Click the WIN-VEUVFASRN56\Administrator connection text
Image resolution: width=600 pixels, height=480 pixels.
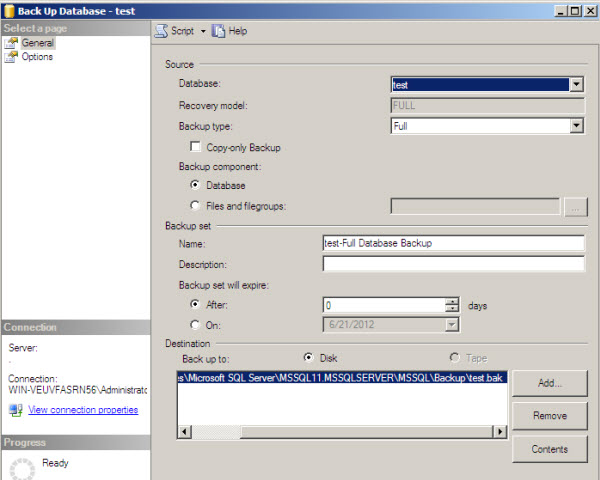coord(78,390)
